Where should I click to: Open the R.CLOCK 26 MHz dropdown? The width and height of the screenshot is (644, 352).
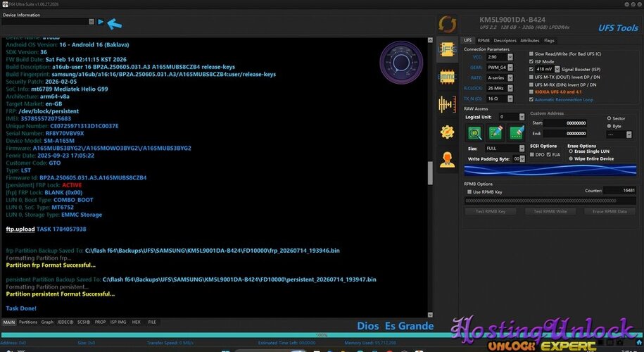[x=510, y=88]
